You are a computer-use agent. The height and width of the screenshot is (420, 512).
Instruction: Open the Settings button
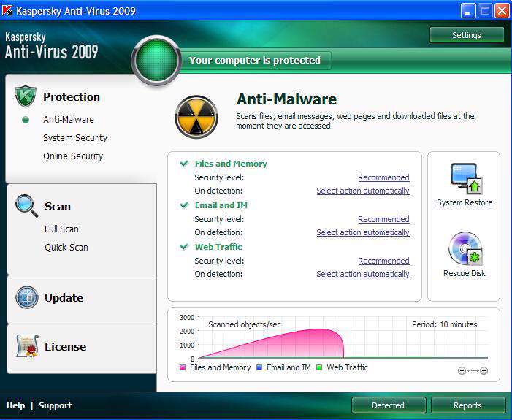tap(467, 35)
